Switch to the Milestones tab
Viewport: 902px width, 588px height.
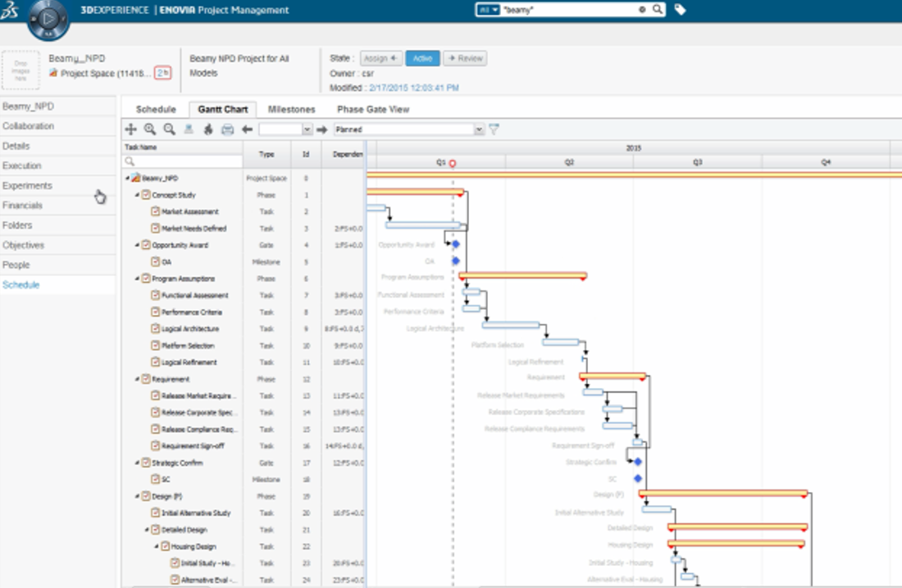[x=291, y=109]
